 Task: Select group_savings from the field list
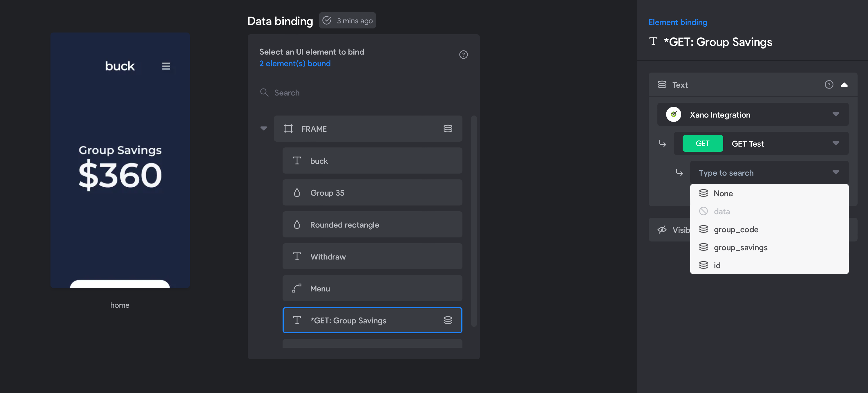769,247
